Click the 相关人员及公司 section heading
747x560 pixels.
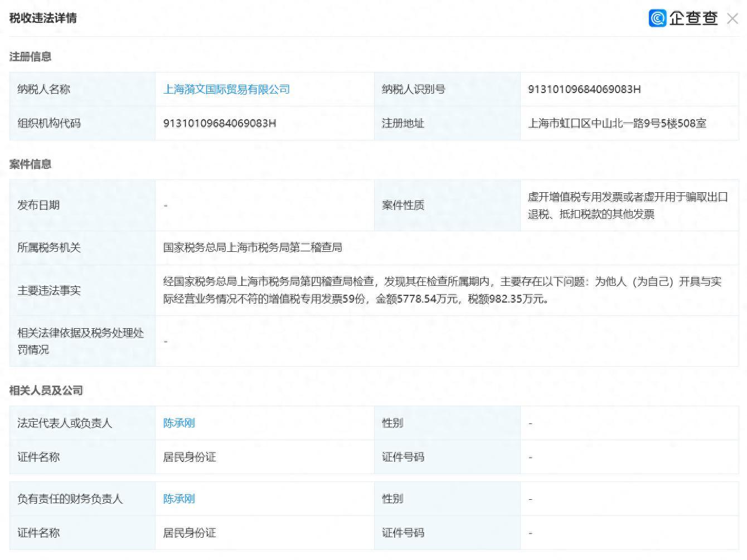pyautogui.click(x=46, y=390)
